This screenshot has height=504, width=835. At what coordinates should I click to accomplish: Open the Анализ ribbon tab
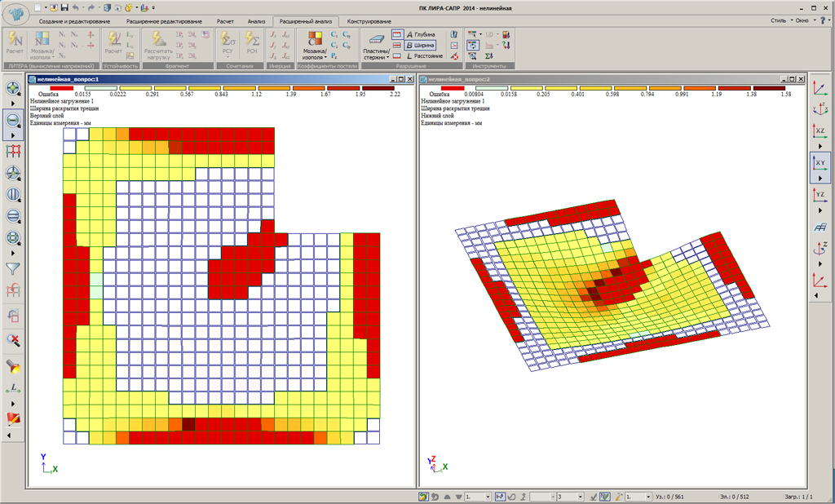(x=256, y=20)
